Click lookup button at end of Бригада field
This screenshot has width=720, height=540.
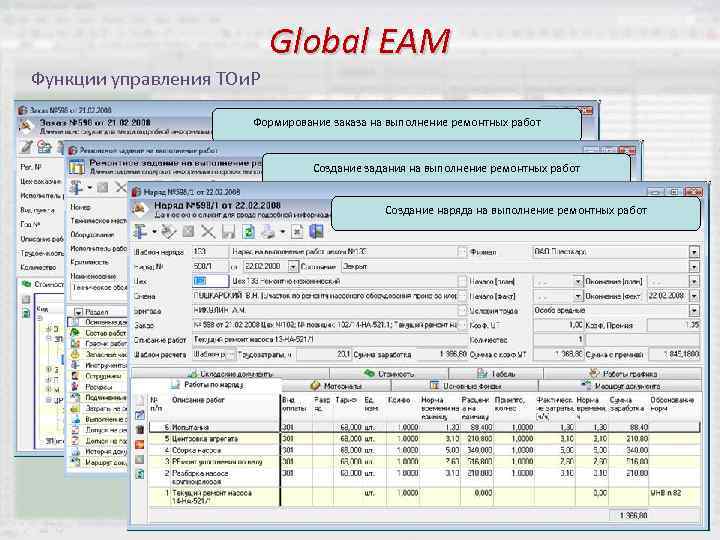tap(462, 311)
